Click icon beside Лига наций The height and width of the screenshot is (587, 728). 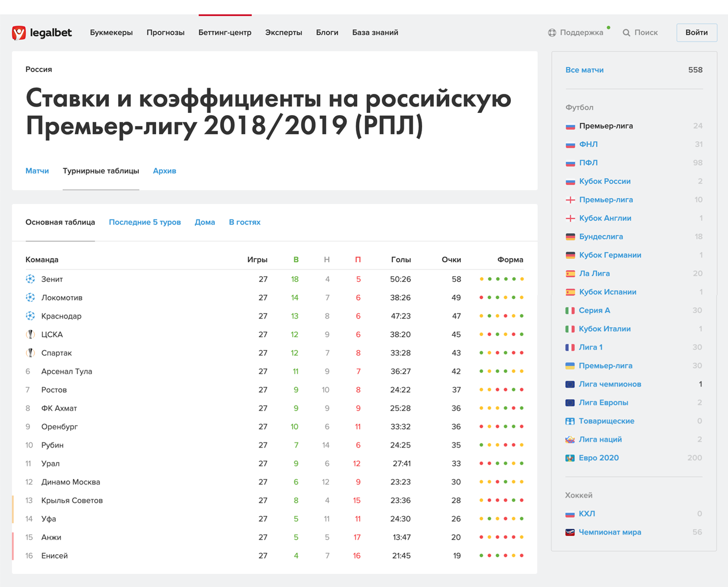pyautogui.click(x=570, y=440)
